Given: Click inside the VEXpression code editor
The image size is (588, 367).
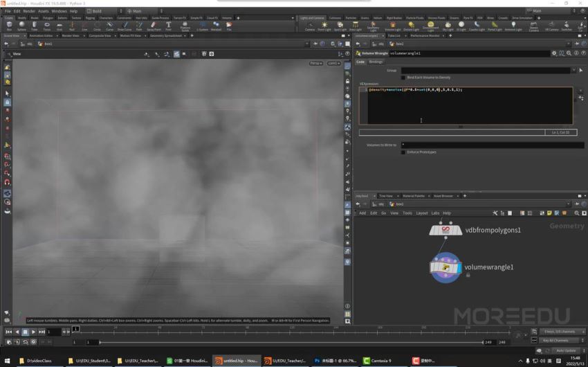Looking at the screenshot, I should coord(466,106).
